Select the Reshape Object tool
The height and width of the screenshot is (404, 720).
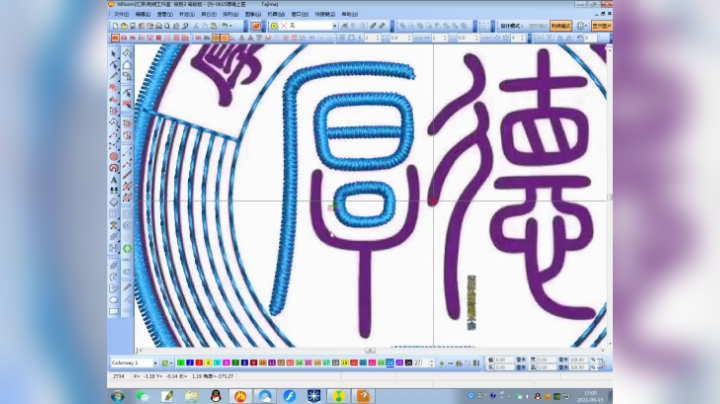[114, 65]
